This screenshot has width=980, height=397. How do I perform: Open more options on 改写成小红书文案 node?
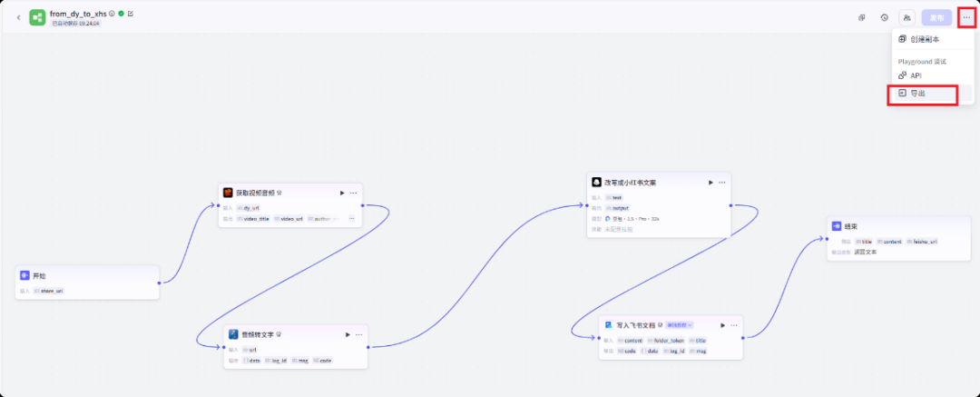point(722,183)
